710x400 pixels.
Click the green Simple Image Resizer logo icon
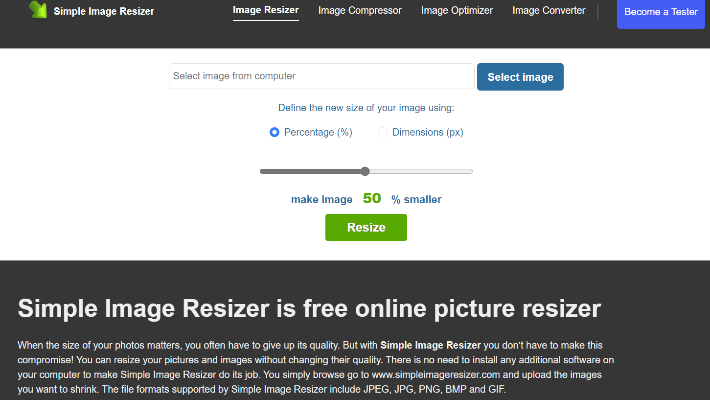coord(38,10)
